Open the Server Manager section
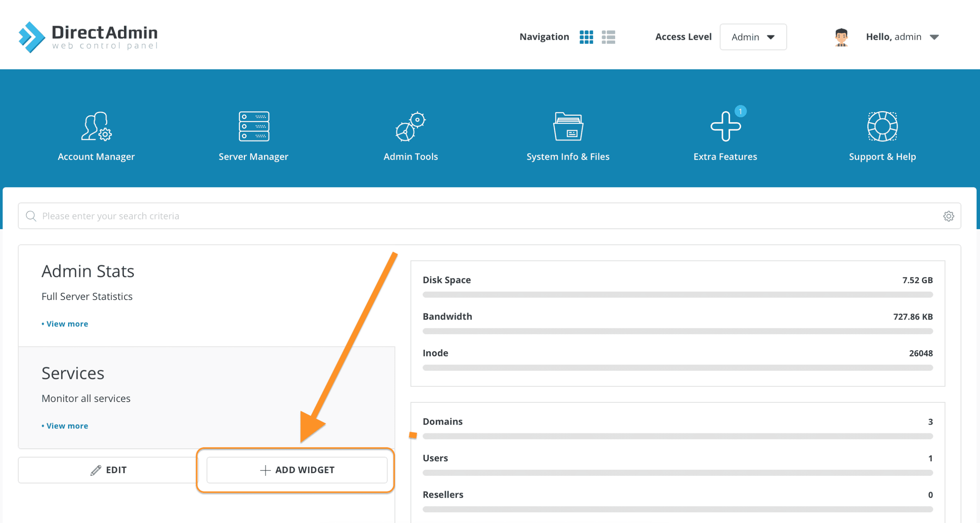This screenshot has width=980, height=523. 254,136
